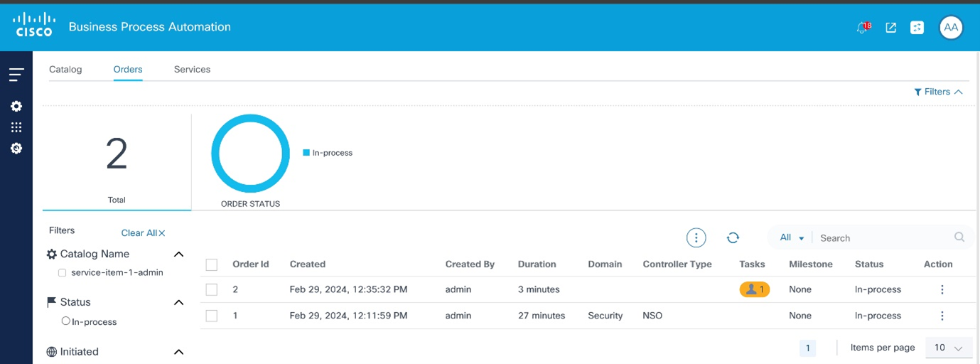Tick the select-all checkbox in table header
This screenshot has width=980, height=364.
point(211,264)
